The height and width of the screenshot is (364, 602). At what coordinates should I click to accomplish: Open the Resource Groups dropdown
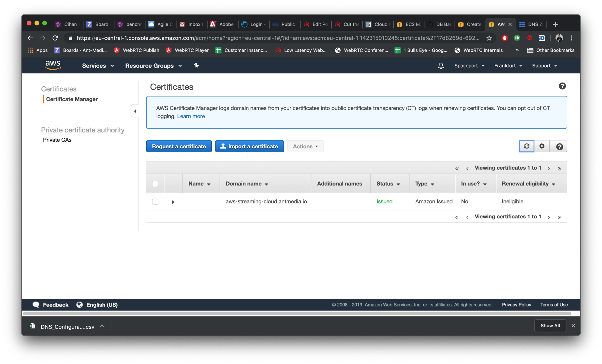[154, 66]
